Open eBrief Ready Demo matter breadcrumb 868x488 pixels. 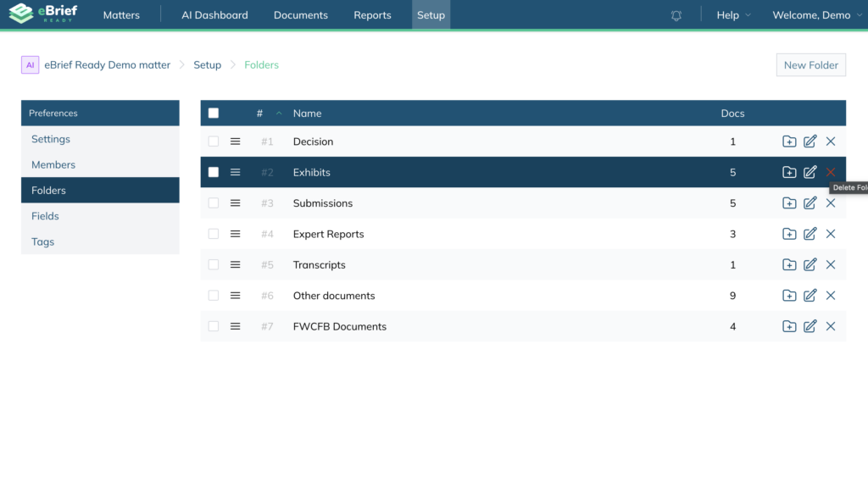[x=108, y=64]
